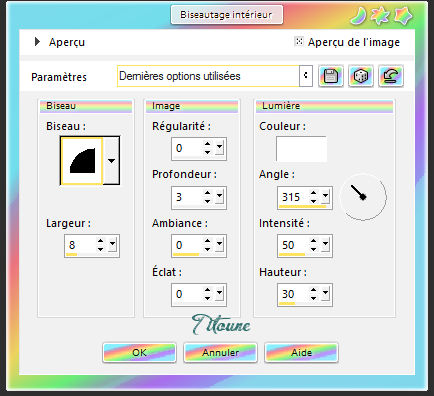Click the crescent moon icon in title bar
This screenshot has width=434, height=396.
[359, 16]
